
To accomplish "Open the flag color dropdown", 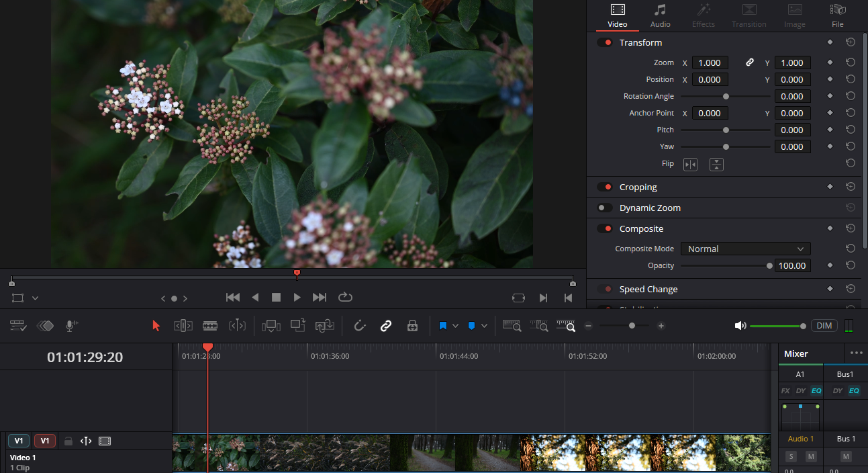I will (454, 325).
